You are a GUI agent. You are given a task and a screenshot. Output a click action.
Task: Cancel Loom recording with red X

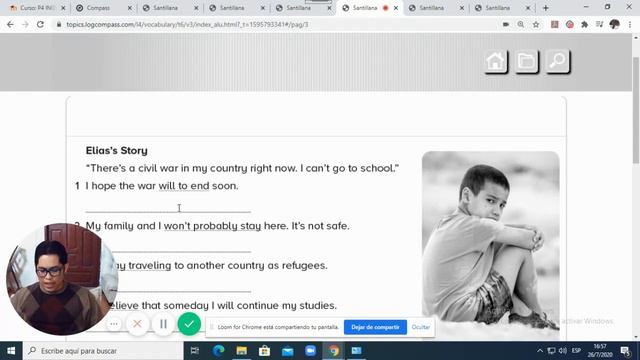click(137, 324)
